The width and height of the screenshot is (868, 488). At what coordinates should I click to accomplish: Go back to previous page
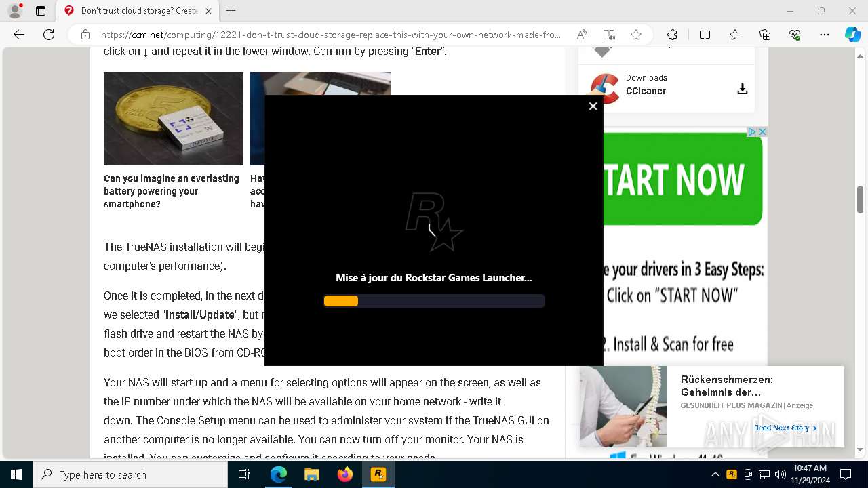19,35
